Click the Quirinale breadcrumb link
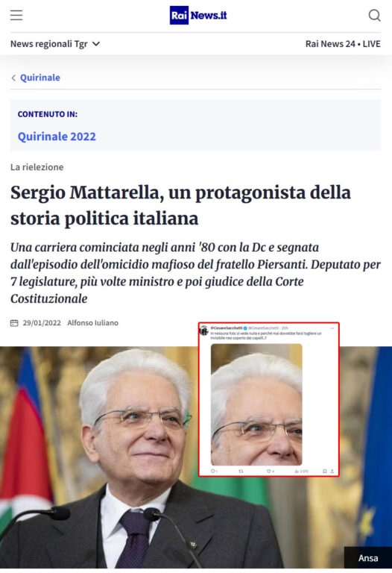Viewport: 392px width, 573px height. pos(40,78)
